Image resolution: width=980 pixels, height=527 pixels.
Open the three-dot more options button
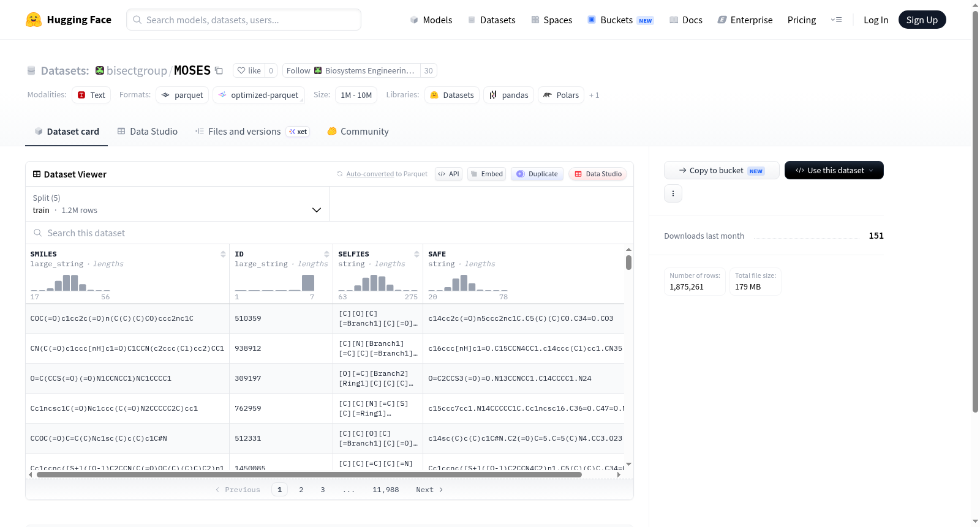(673, 193)
